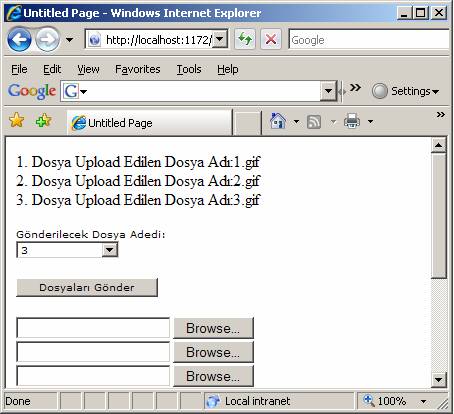Open Gönderilecek Dosya Adedi dropdown
The height and width of the screenshot is (414, 454).
pos(110,250)
